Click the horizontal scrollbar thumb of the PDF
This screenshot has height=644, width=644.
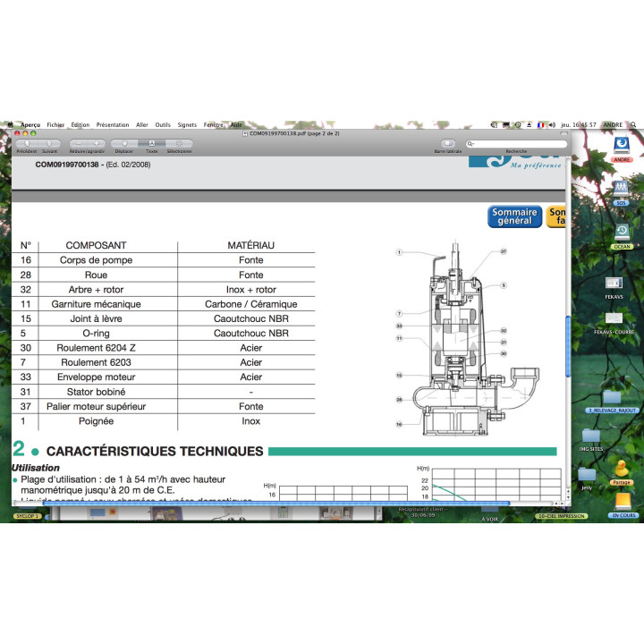click(276, 503)
